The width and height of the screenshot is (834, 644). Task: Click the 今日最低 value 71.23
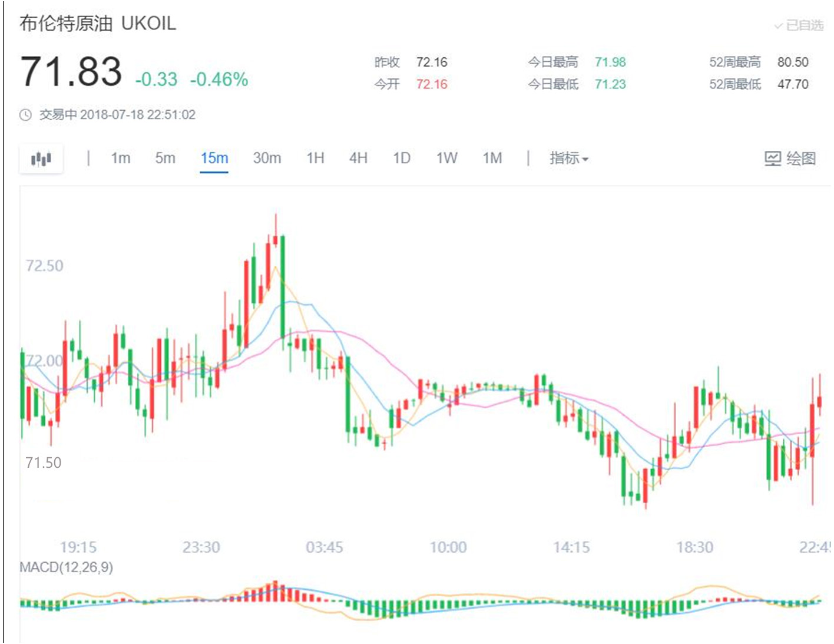tap(610, 84)
